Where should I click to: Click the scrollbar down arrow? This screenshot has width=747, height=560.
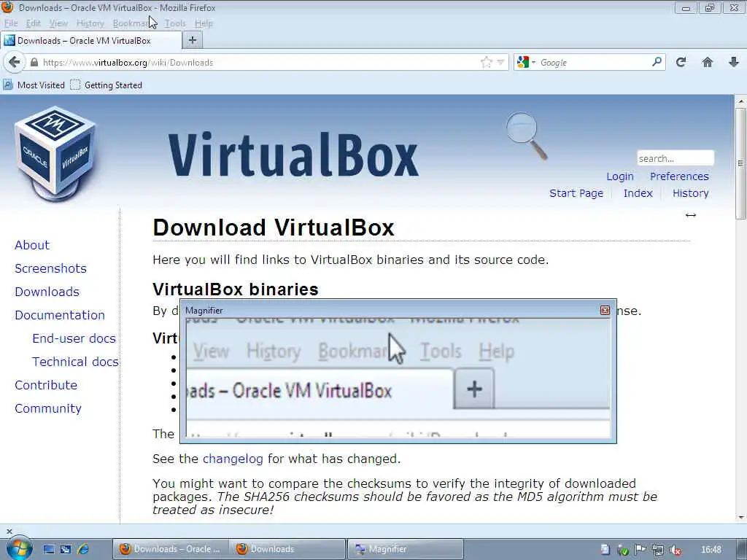[740, 517]
